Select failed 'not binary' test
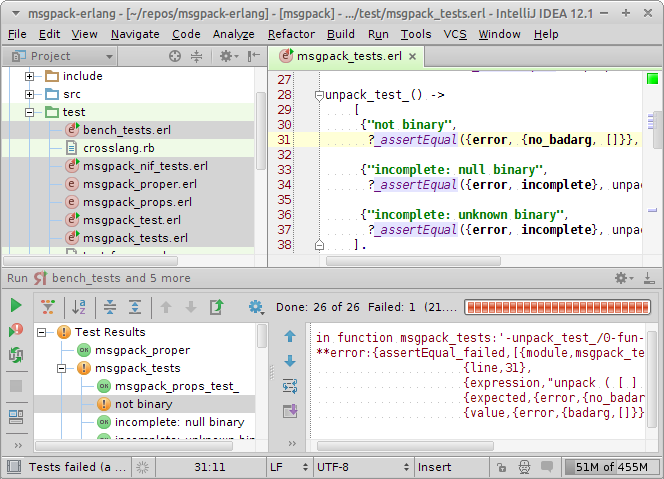Image resolution: width=664 pixels, height=479 pixels. tap(144, 404)
